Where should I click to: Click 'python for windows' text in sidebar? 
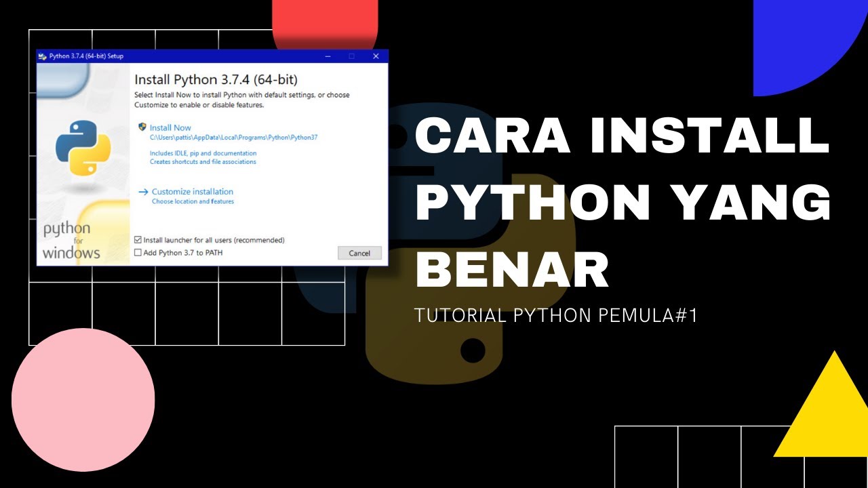pos(71,241)
